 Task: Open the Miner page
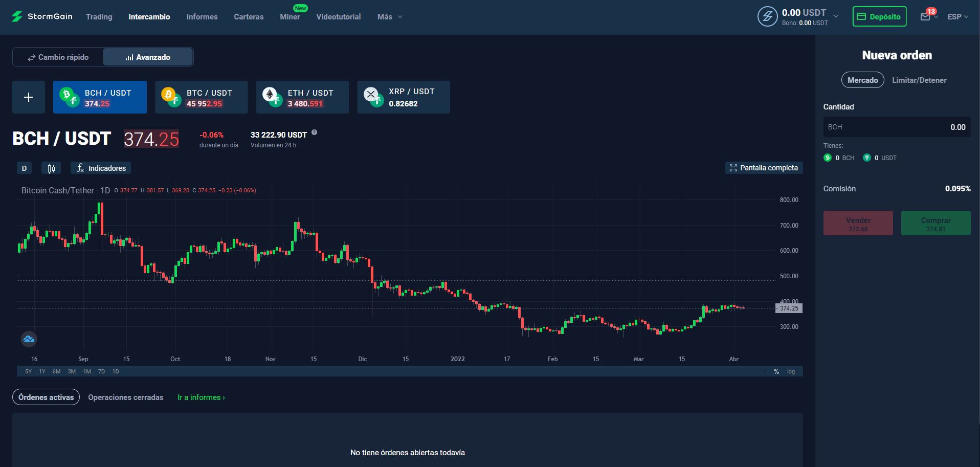(x=289, y=17)
